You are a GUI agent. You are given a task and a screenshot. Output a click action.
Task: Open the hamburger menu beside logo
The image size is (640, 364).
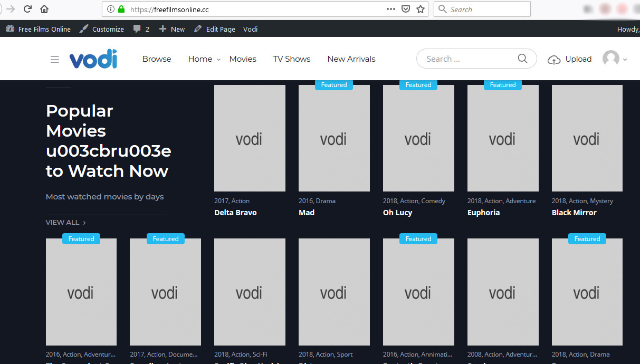coord(55,59)
